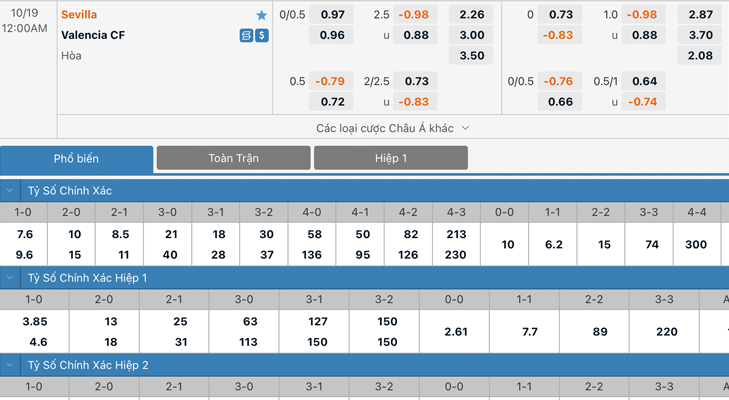Click the blue favorite star icon
729x400 pixels.
tap(261, 15)
